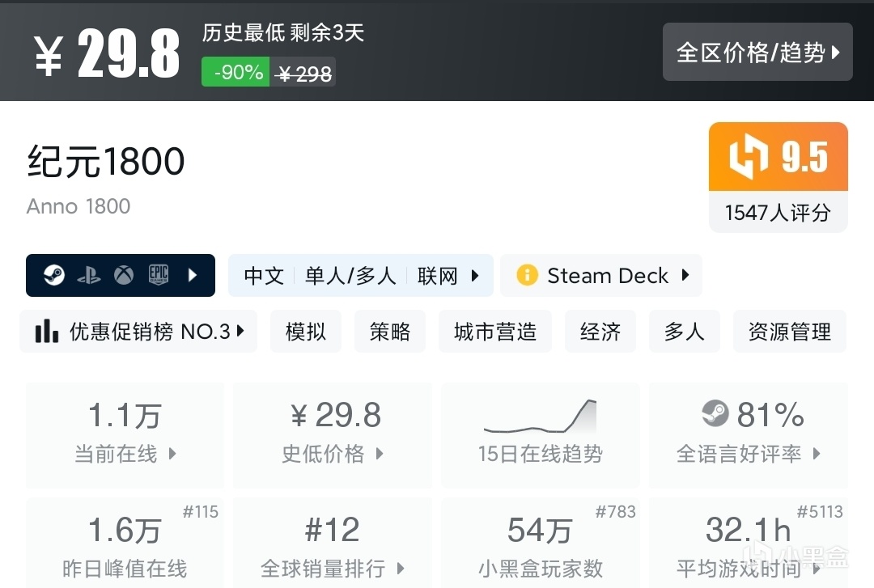
Task: Click the Xiaoheihe 9.5 score badge
Action: point(778,157)
